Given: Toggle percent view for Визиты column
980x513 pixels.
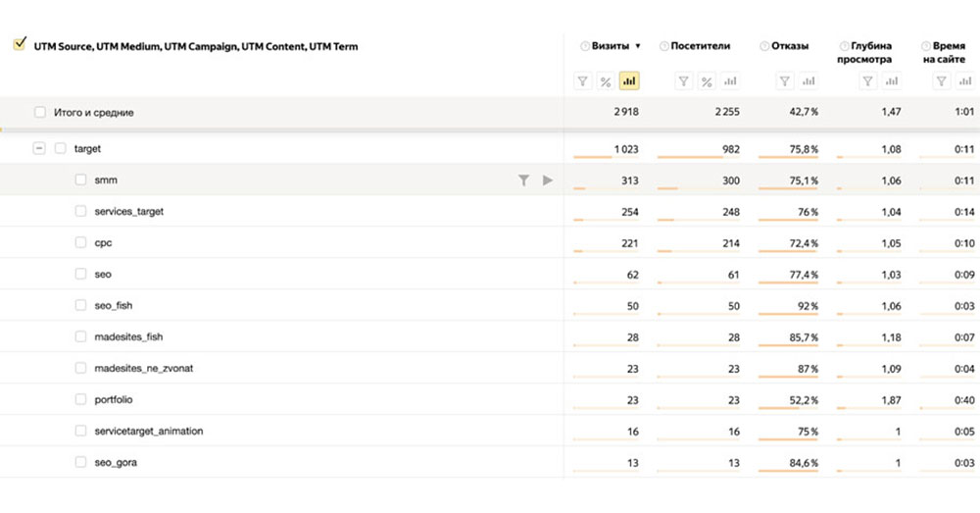Looking at the screenshot, I should (x=606, y=81).
